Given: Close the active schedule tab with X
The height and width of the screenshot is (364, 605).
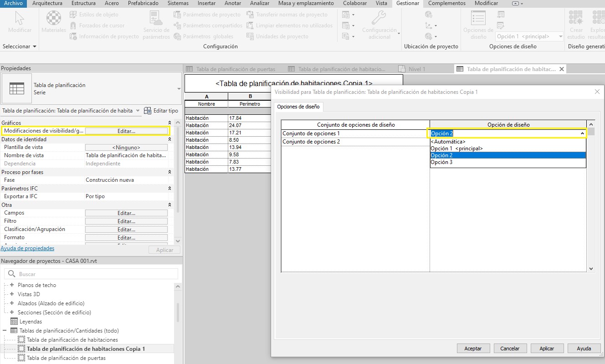Looking at the screenshot, I should 562,69.
